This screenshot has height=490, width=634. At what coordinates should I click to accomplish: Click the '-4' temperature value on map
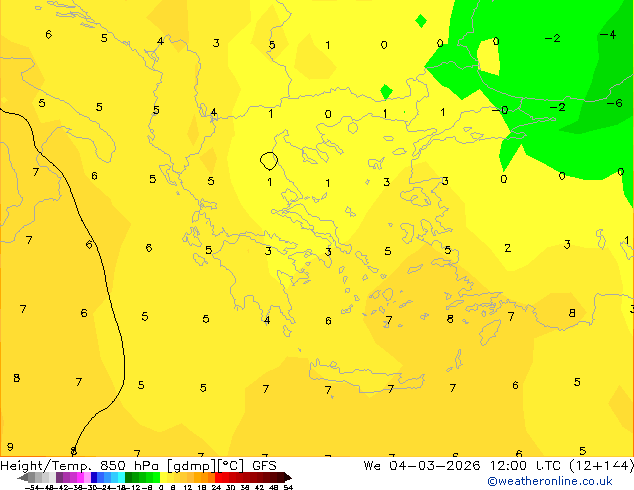tap(608, 34)
